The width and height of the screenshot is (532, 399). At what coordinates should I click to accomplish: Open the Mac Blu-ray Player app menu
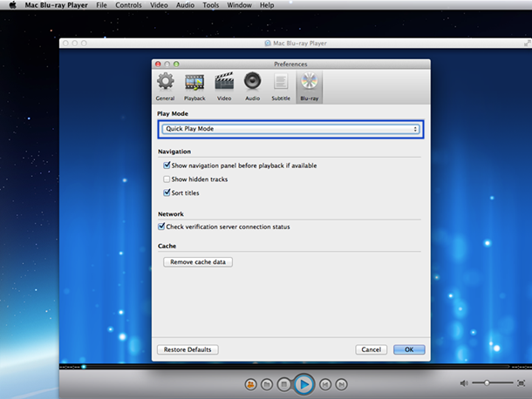(56, 5)
